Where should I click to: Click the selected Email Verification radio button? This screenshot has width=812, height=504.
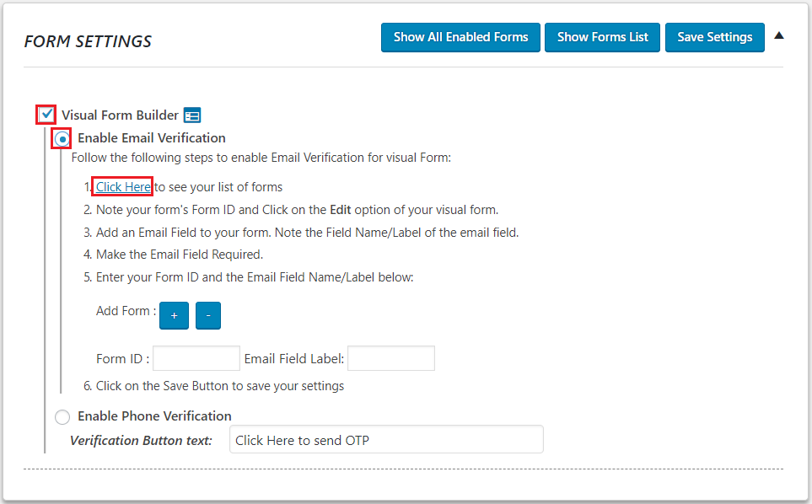(x=62, y=137)
